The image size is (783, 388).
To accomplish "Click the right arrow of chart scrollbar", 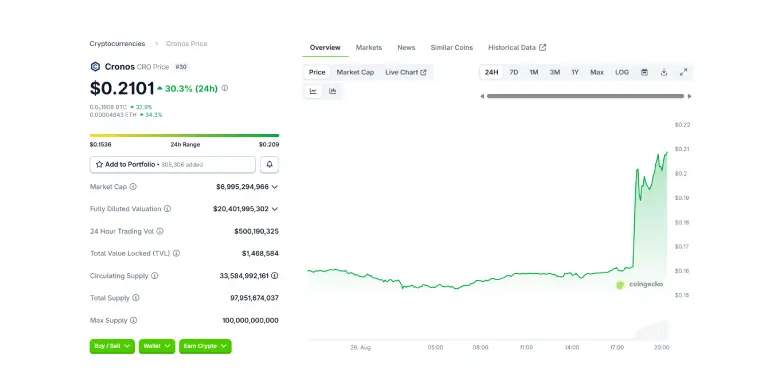I will click(x=690, y=96).
